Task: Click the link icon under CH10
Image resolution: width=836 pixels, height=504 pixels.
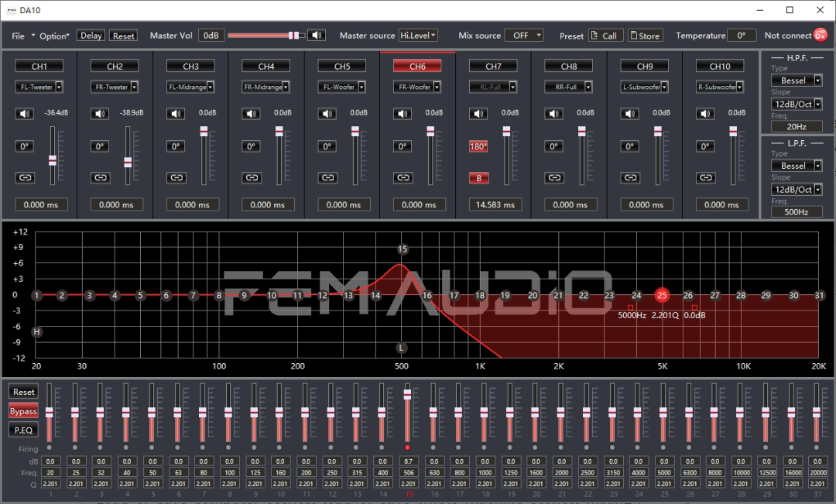Action: tap(706, 177)
